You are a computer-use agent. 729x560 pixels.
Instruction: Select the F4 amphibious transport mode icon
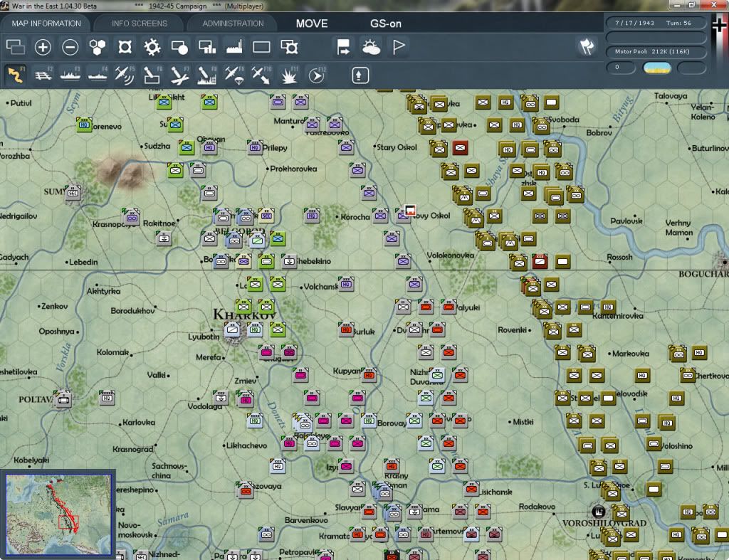pos(98,75)
